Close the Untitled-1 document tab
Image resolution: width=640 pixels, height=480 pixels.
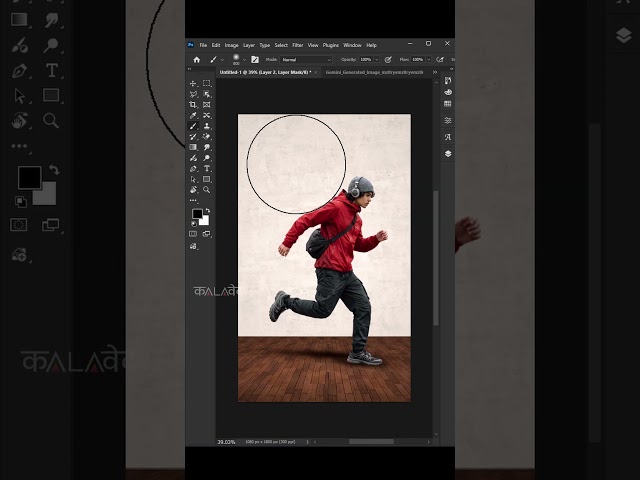(316, 72)
